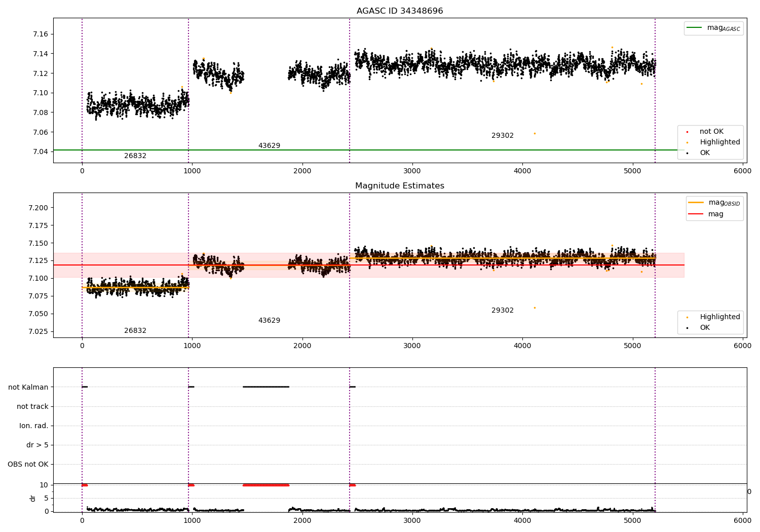Screen dimensions: 760x532
Task: Click the 7.10 y-tick in top plot
Action: point(41,93)
